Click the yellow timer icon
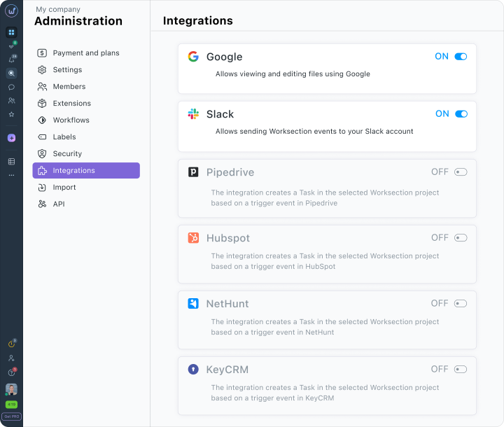This screenshot has height=427, width=504. [x=12, y=344]
